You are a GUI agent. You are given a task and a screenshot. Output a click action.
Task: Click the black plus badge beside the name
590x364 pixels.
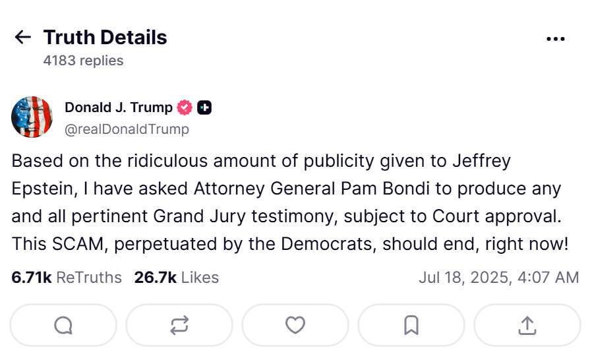(204, 107)
